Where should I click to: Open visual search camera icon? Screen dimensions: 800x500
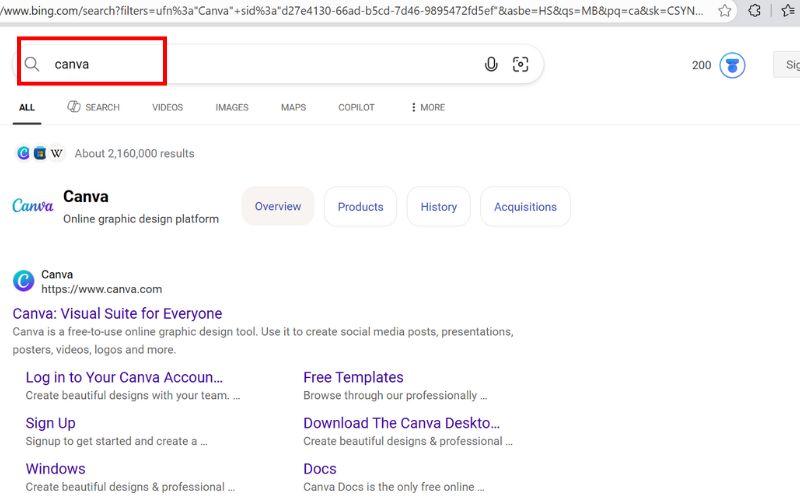pos(520,64)
